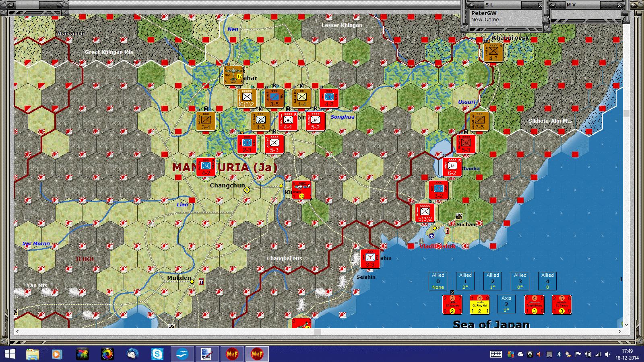Select the Japanese 5-2 army near Songhua
644x362 pixels.
[x=315, y=121]
